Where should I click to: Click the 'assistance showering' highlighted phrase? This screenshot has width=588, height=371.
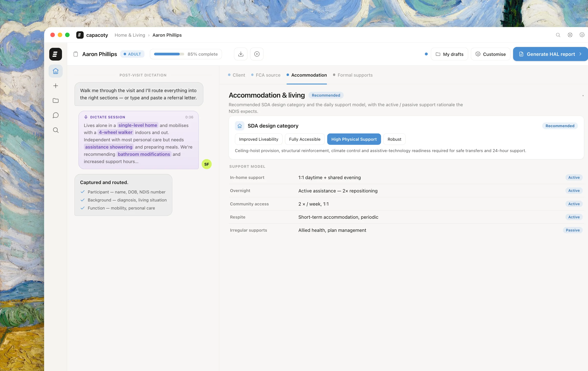[x=109, y=147]
